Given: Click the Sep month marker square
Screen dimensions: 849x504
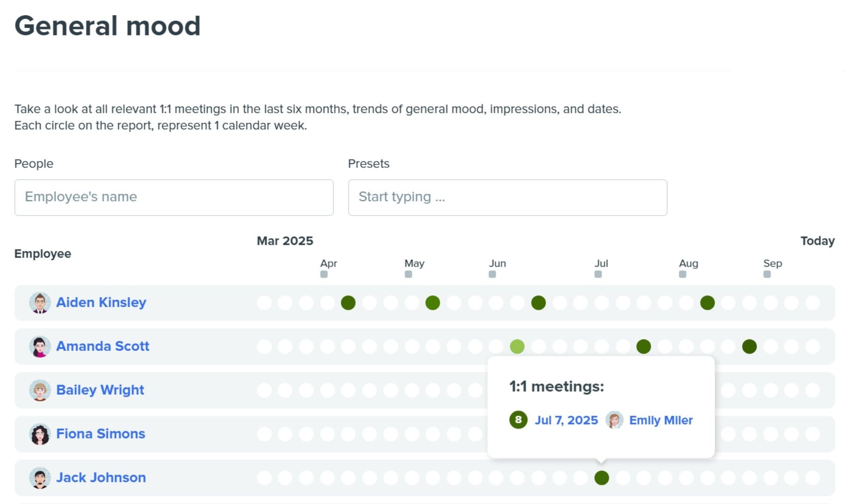Looking at the screenshot, I should coord(766,275).
